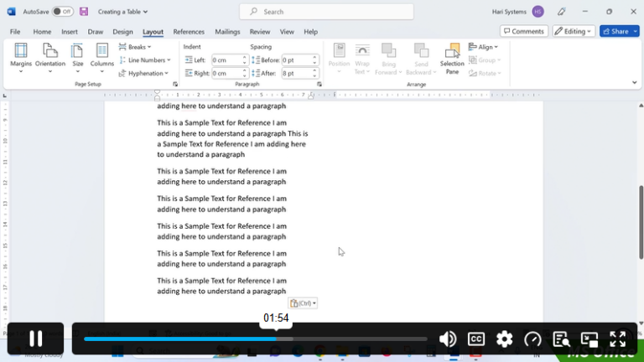Click the Spacing After input field
The width and height of the screenshot is (644, 362).
[296, 73]
